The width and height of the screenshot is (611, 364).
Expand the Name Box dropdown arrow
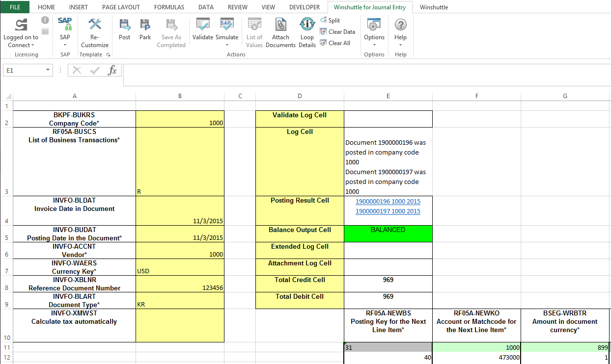48,70
